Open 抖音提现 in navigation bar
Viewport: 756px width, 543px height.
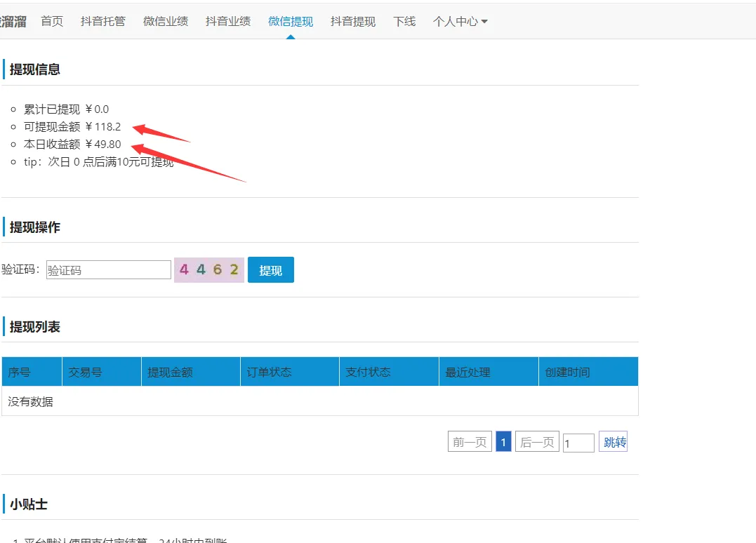[x=353, y=22]
